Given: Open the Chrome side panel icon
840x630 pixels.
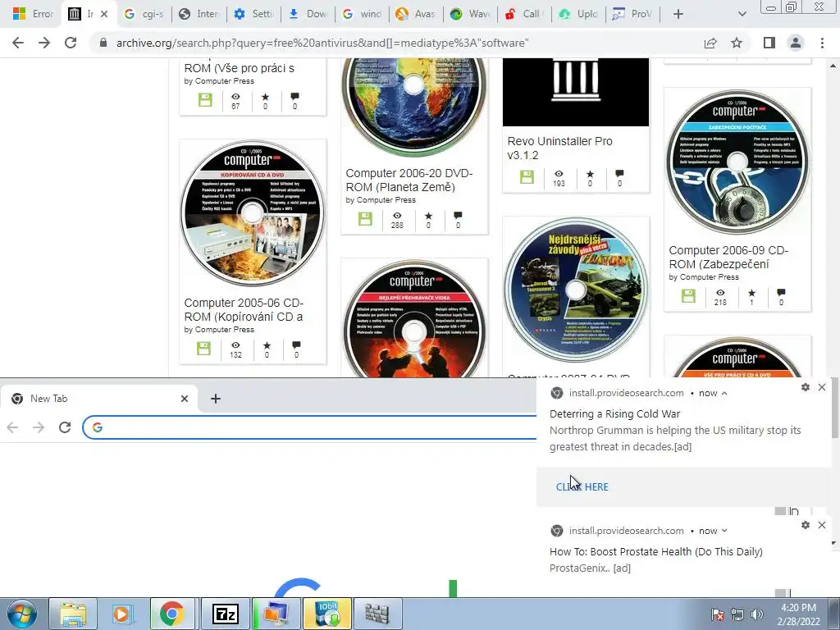Looking at the screenshot, I should click(769, 43).
